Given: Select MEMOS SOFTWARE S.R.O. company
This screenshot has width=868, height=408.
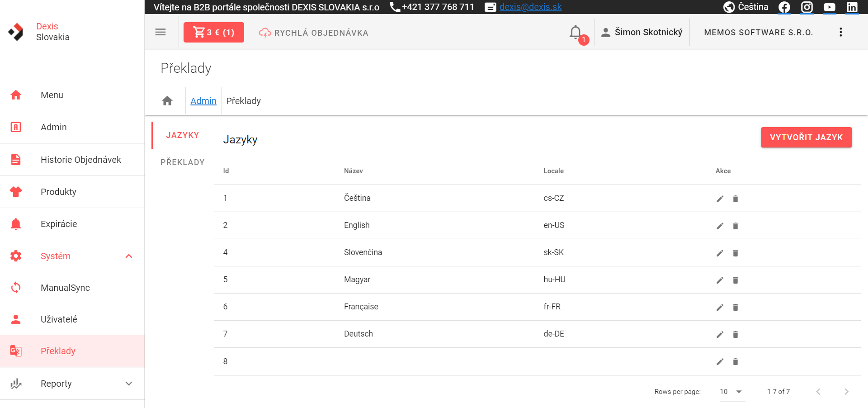Looking at the screenshot, I should point(759,33).
